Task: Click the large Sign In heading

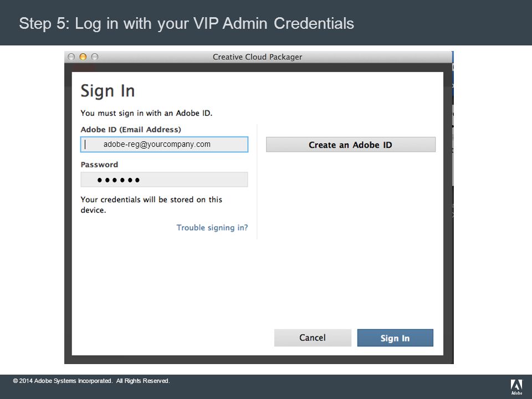Action: tap(108, 90)
